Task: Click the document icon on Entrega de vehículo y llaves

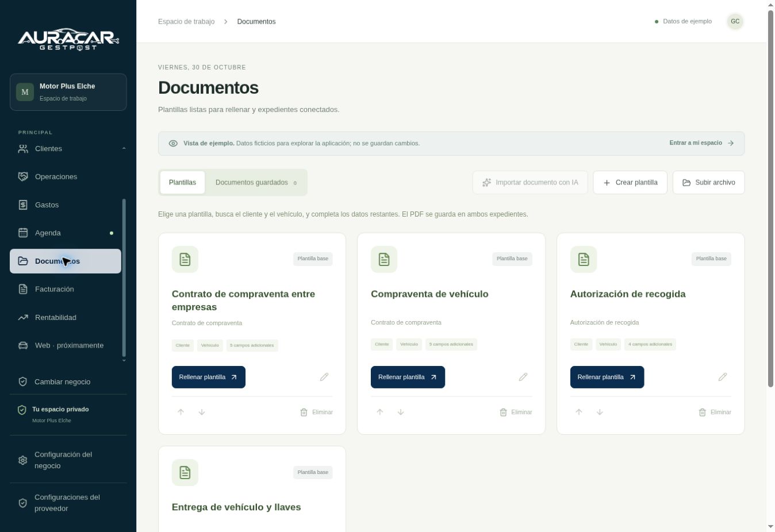Action: tap(185, 473)
